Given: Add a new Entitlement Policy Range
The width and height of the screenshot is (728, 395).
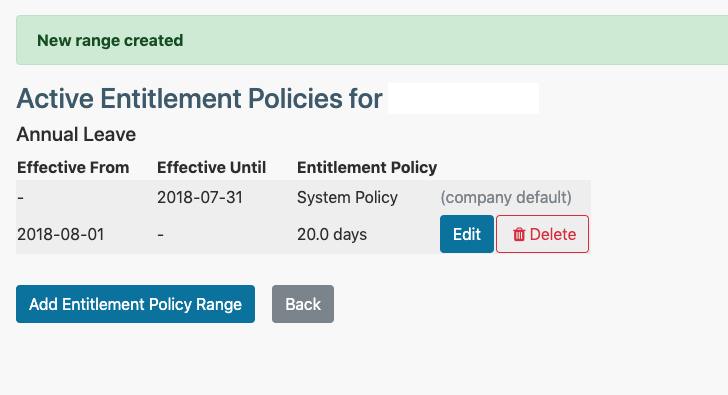Looking at the screenshot, I should 135,304.
